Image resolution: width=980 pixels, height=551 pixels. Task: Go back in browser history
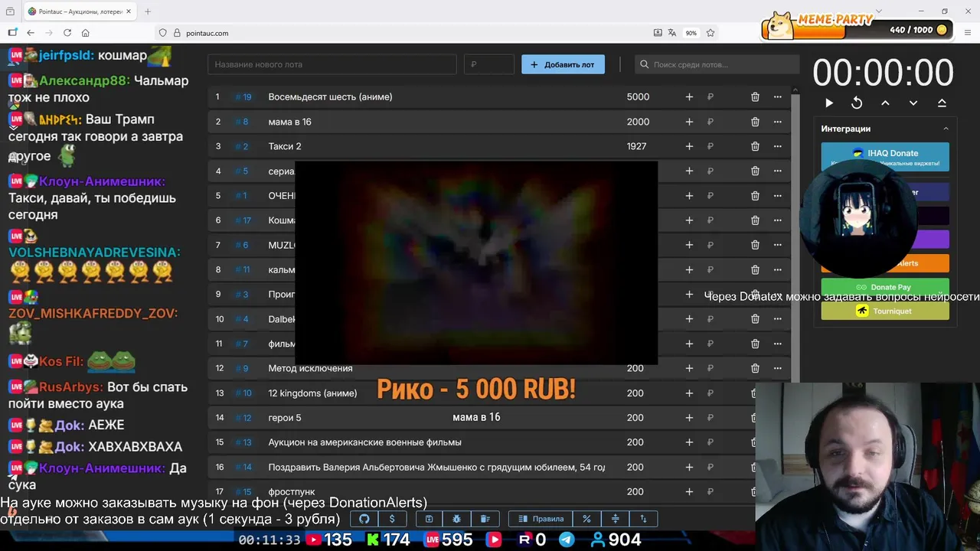click(x=31, y=33)
